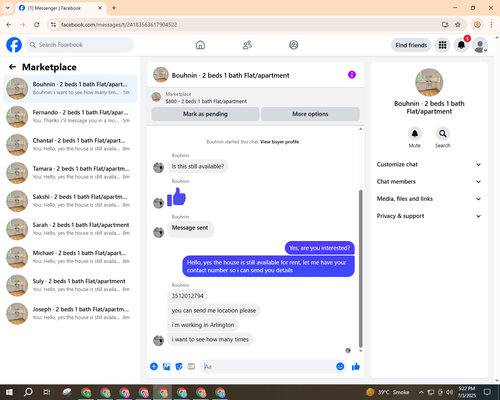The height and width of the screenshot is (400, 500).
Task: Click the listing thumbnail in right panel
Action: point(429,82)
